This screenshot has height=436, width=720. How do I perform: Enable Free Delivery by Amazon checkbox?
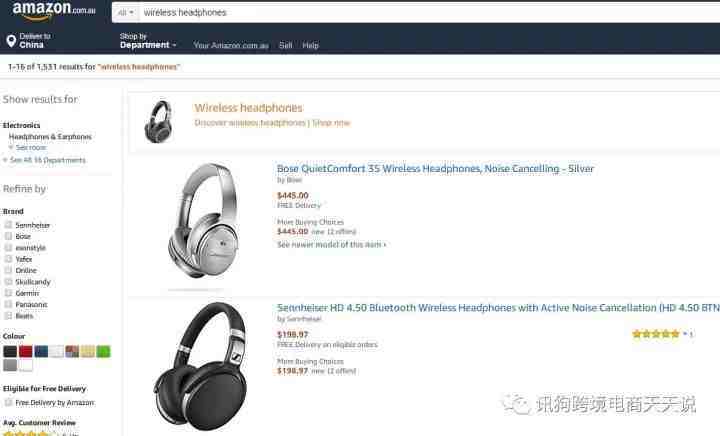(x=8, y=402)
